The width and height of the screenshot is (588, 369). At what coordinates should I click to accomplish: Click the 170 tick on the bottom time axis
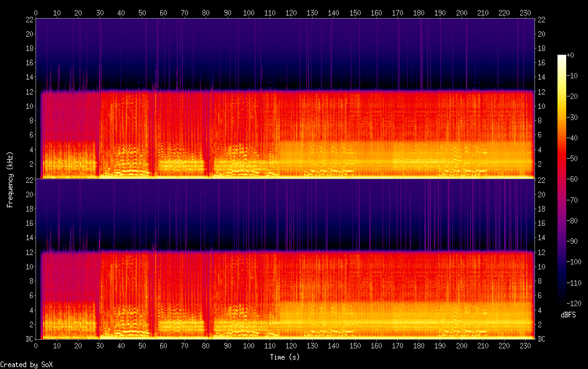pos(397,345)
